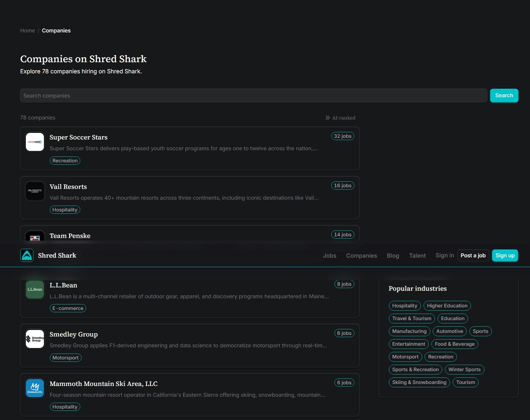
Task: Select the Sports industry chip
Action: click(481, 331)
